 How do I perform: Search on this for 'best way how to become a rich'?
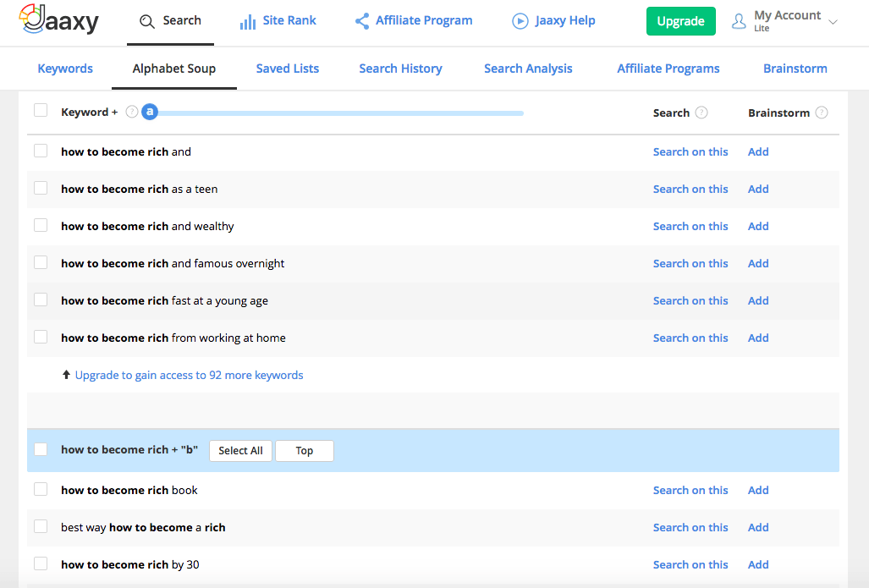[690, 527]
